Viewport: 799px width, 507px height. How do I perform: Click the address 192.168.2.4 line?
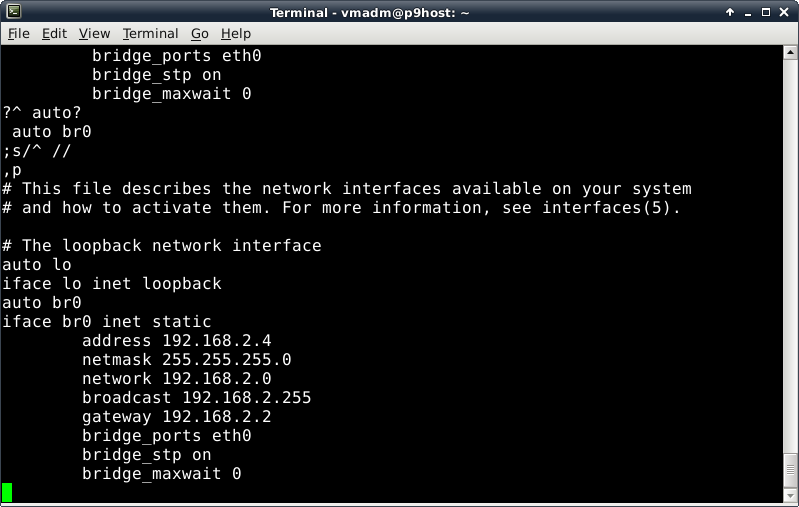[x=176, y=340]
